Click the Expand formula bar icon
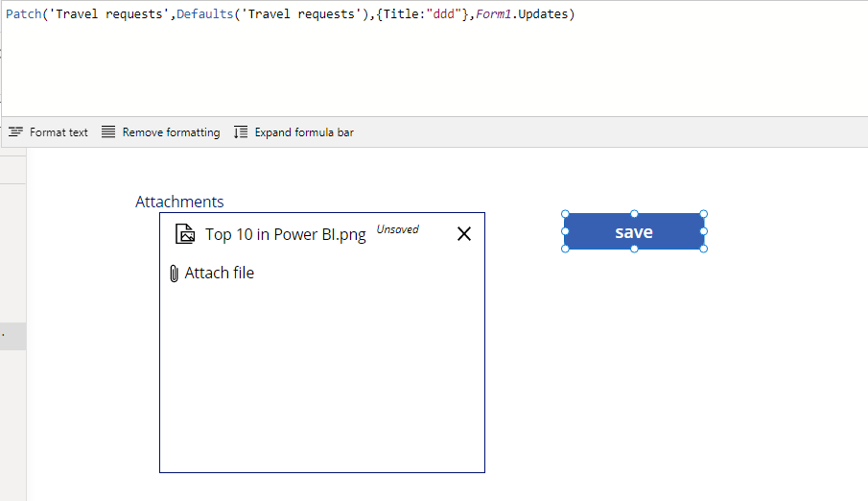This screenshot has width=868, height=501. pyautogui.click(x=240, y=131)
